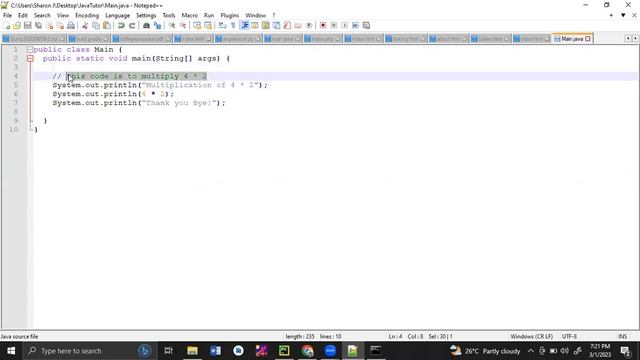Toggle Show All Characters pilcrow icon
The width and height of the screenshot is (640, 360).
click(233, 25)
